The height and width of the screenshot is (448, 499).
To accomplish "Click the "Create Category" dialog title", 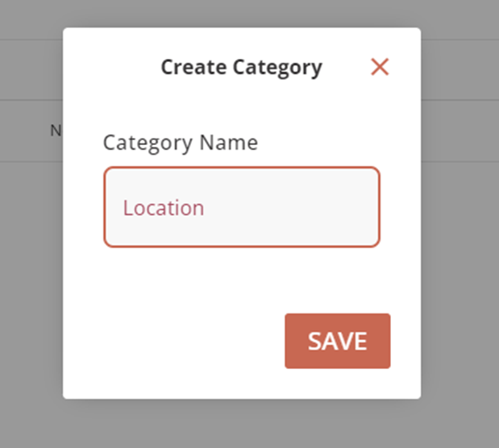I will click(241, 67).
